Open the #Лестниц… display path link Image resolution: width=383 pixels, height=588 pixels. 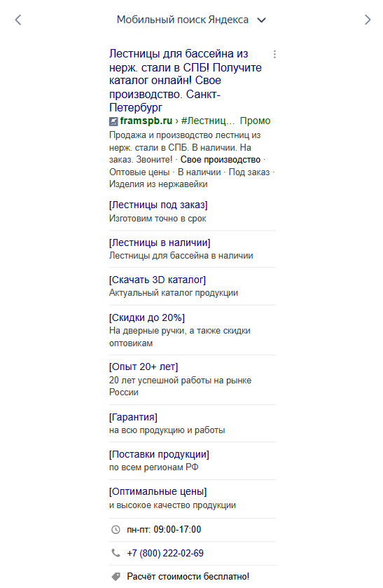208,121
